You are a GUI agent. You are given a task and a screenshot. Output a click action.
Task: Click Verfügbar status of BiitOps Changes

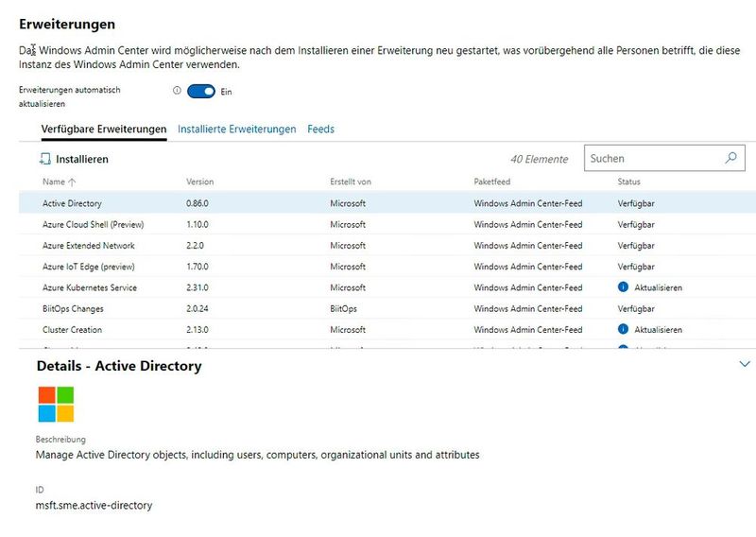[636, 309]
